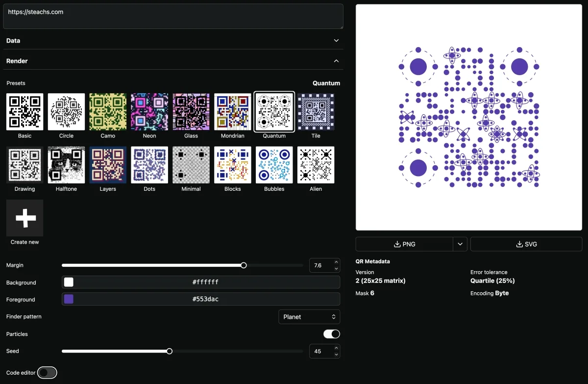Apply the Mondrian preset
The width and height of the screenshot is (588, 384).
233,112
